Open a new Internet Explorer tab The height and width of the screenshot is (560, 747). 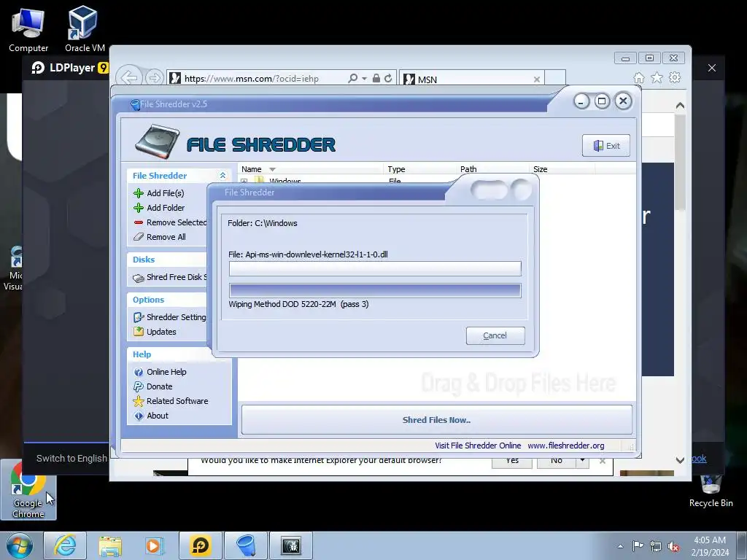555,77
